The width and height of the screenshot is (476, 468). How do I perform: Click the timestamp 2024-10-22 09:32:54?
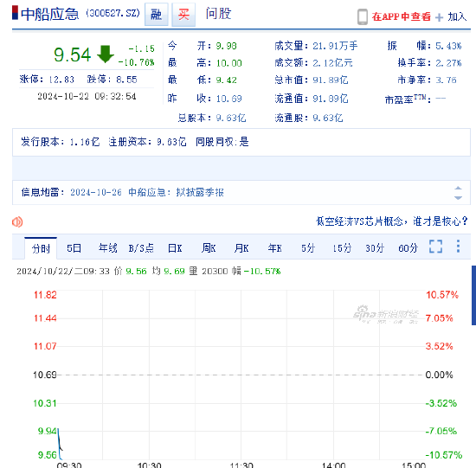click(x=87, y=97)
